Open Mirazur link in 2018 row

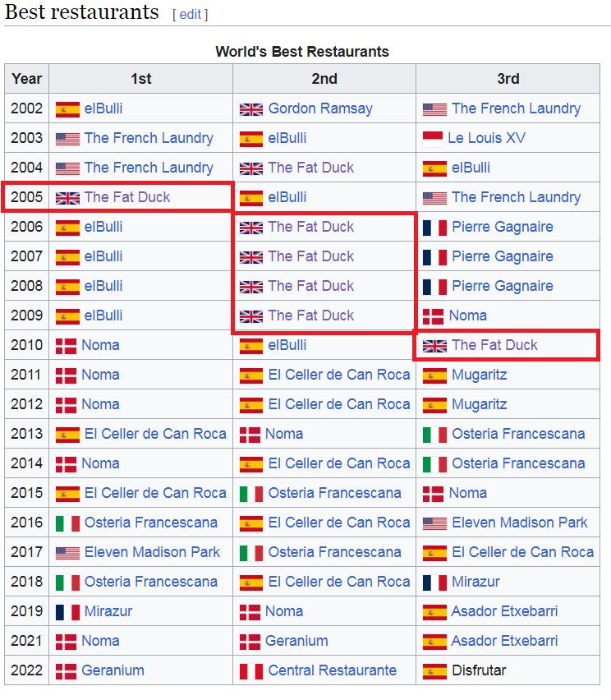(x=475, y=581)
